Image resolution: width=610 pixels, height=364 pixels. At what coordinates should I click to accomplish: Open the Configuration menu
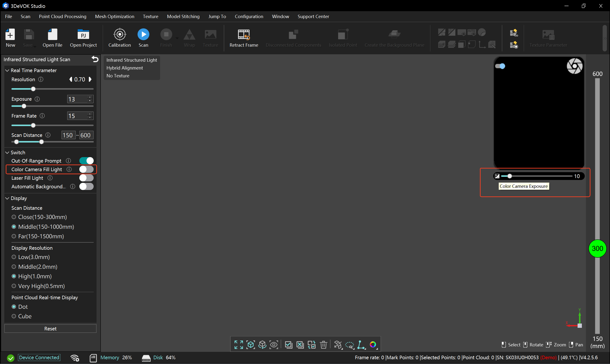click(x=249, y=16)
